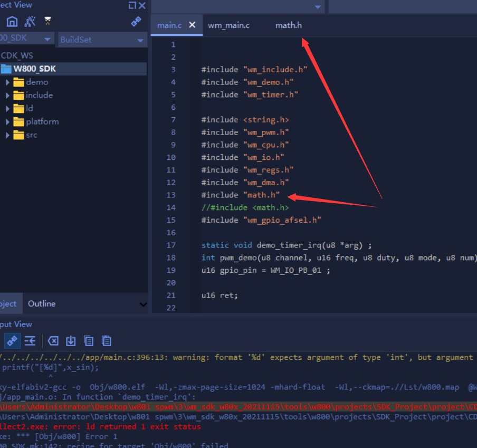Viewport: 477px width, 448px height.
Task: Click the wizard wand hierarchy icon
Action: point(30,22)
